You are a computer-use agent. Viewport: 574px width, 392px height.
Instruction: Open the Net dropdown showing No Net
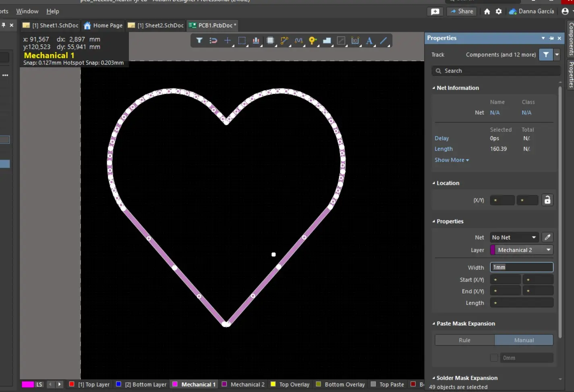514,237
